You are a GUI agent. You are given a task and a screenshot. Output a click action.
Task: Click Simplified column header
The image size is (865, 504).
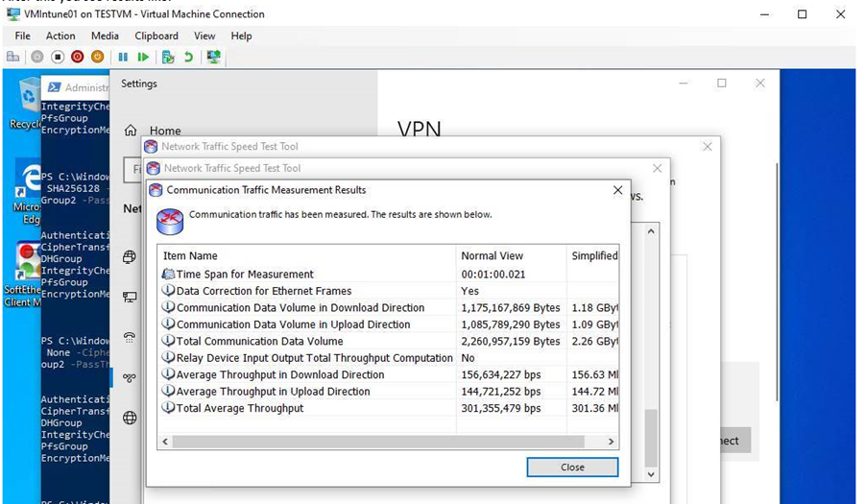593,256
